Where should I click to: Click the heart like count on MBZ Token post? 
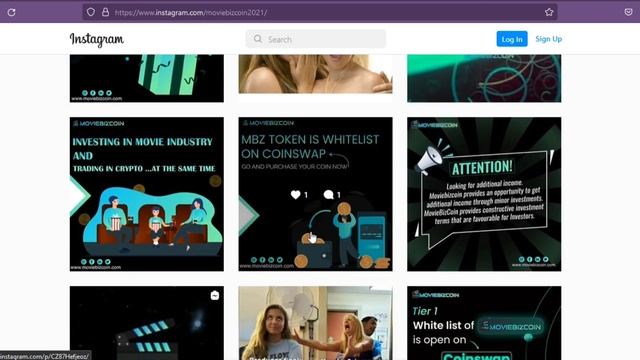point(299,195)
